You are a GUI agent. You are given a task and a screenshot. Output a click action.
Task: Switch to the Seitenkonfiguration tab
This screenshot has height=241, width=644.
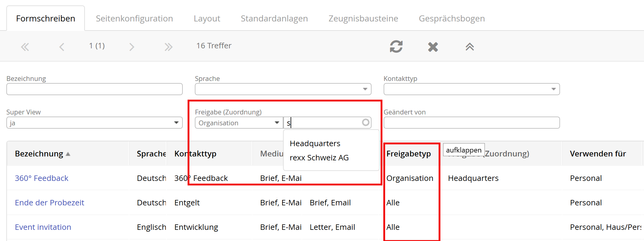134,18
